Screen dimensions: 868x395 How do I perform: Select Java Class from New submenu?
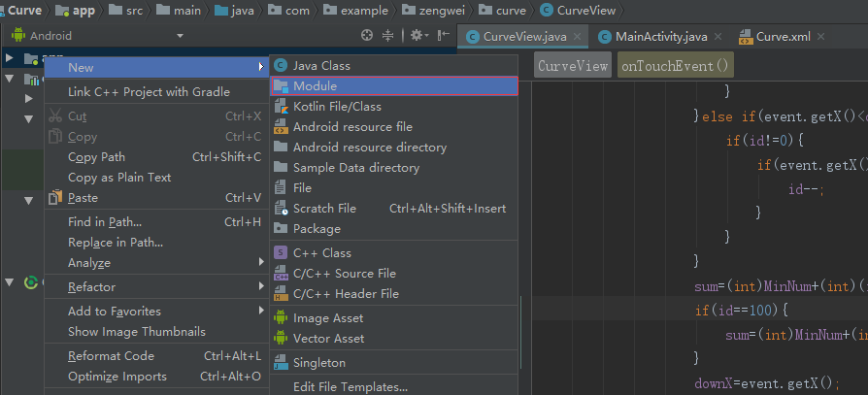click(x=321, y=66)
